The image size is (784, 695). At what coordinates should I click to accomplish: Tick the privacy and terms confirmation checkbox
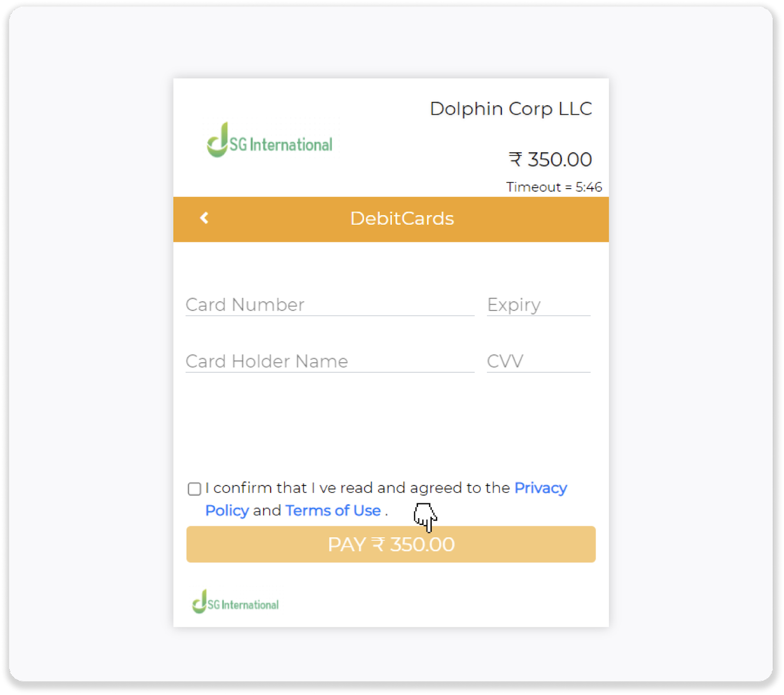click(x=195, y=489)
